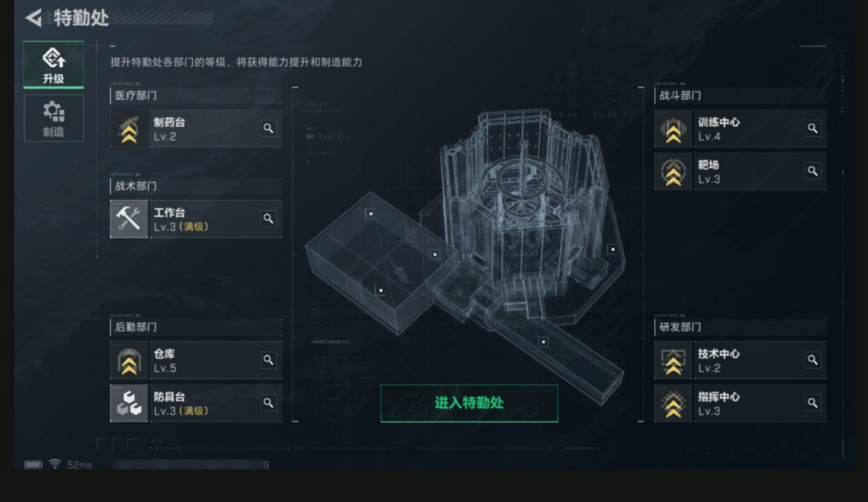Inspect 工作台 with its magnifier button
The height and width of the screenshot is (502, 868).
(268, 218)
